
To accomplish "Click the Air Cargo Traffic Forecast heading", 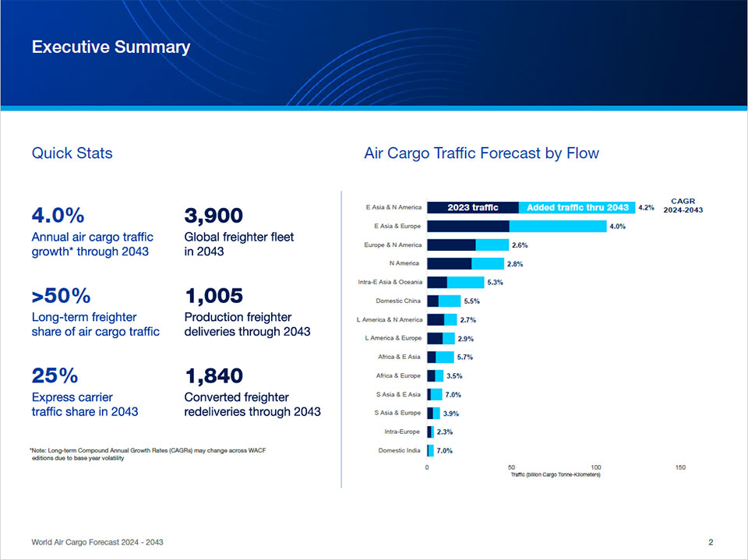I will [x=482, y=153].
